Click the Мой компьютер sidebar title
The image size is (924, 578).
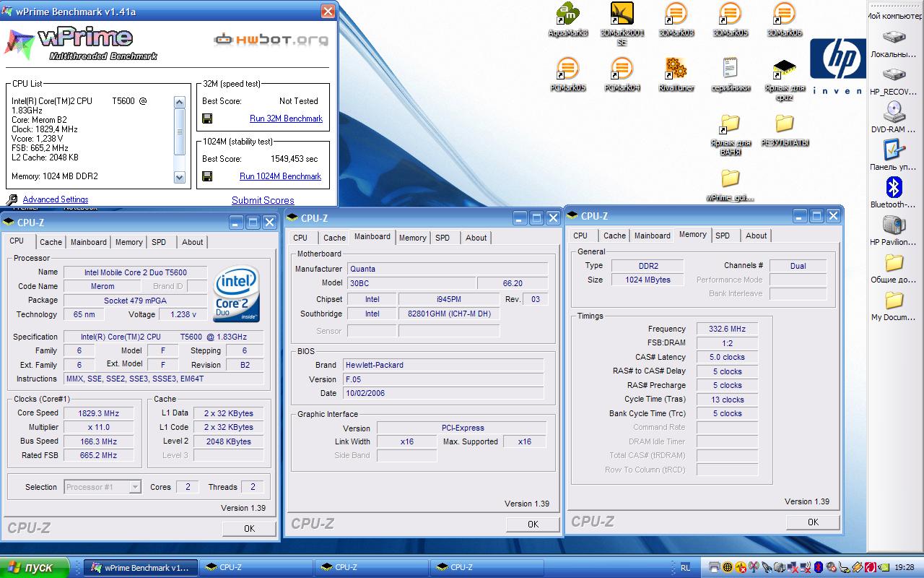[x=894, y=15]
